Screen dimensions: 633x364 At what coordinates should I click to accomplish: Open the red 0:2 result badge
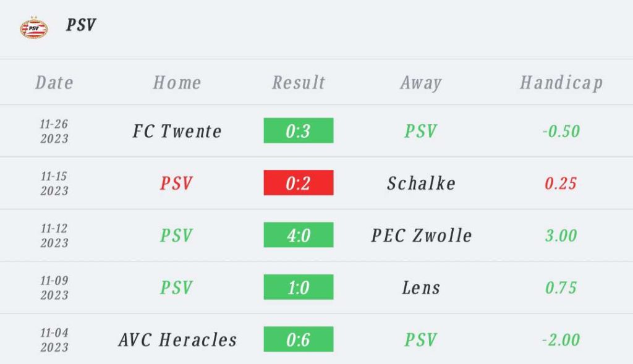[299, 182]
